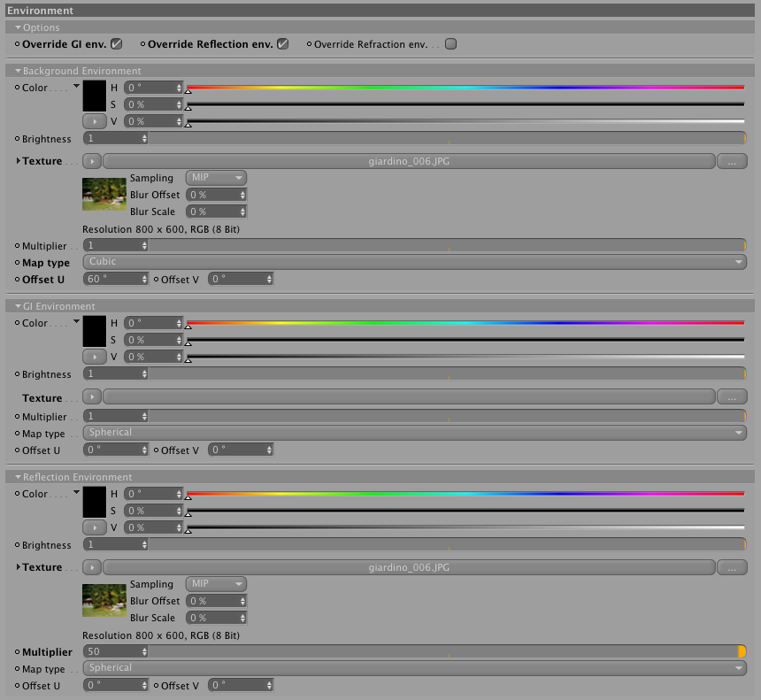Image resolution: width=761 pixels, height=700 pixels.
Task: Expand Reflection Environment Texture disclosure triangle
Action: tap(18, 567)
